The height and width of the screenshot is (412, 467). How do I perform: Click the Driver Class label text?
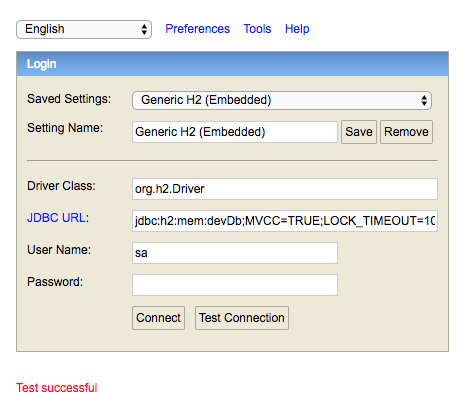point(61,186)
